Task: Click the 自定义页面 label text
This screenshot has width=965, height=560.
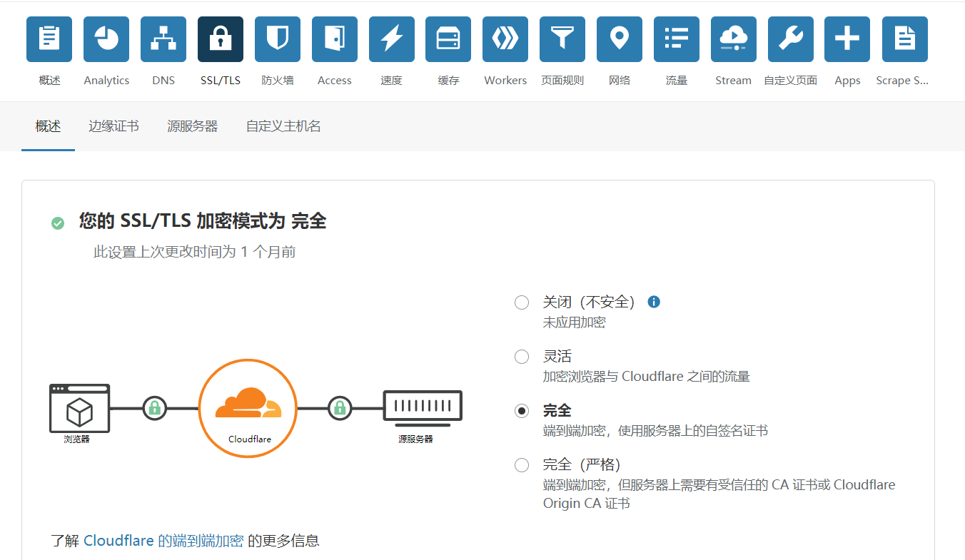Action: 791,81
